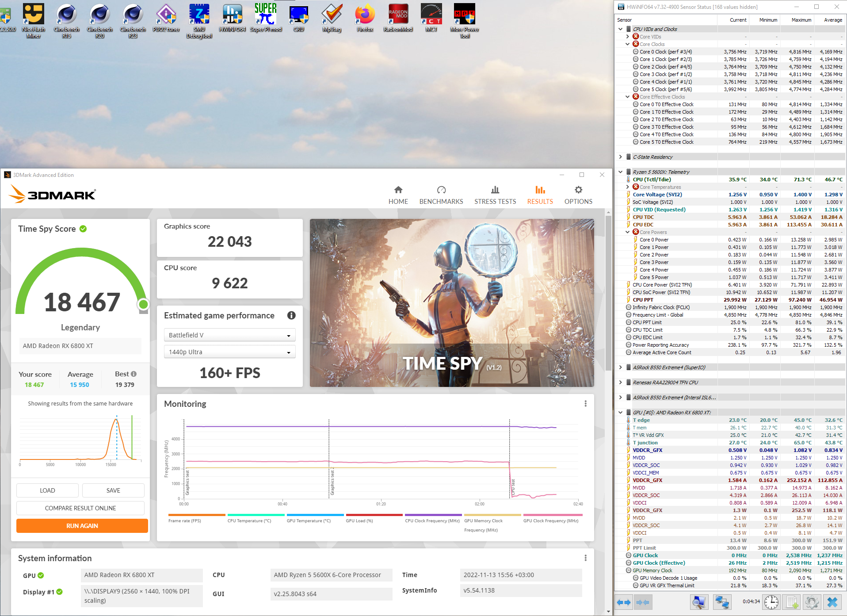This screenshot has height=616, width=847.
Task: Open HWiNFO system summary magnifier icon
Action: click(699, 602)
